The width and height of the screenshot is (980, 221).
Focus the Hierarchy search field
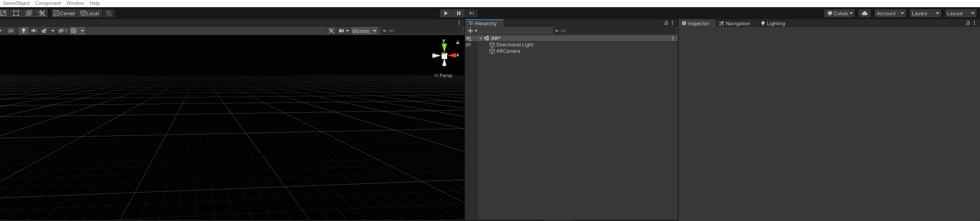point(615,31)
